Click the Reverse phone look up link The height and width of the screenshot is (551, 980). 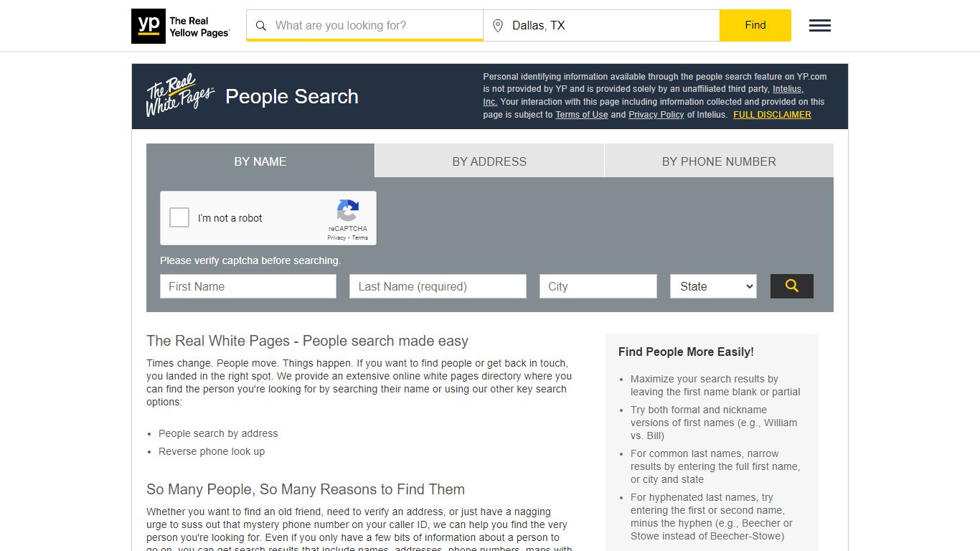[211, 451]
